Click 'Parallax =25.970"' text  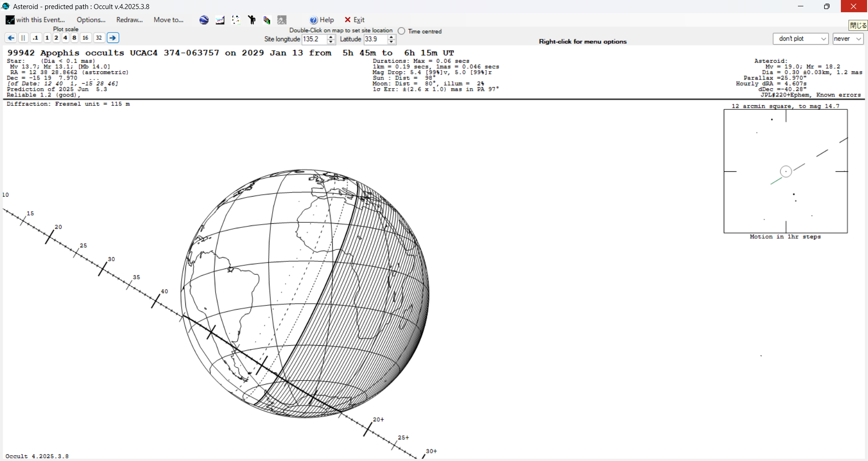[775, 78]
